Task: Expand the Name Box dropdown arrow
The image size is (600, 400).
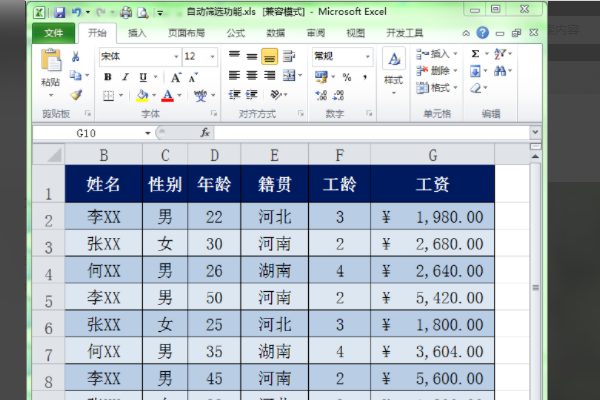Action: tap(148, 133)
